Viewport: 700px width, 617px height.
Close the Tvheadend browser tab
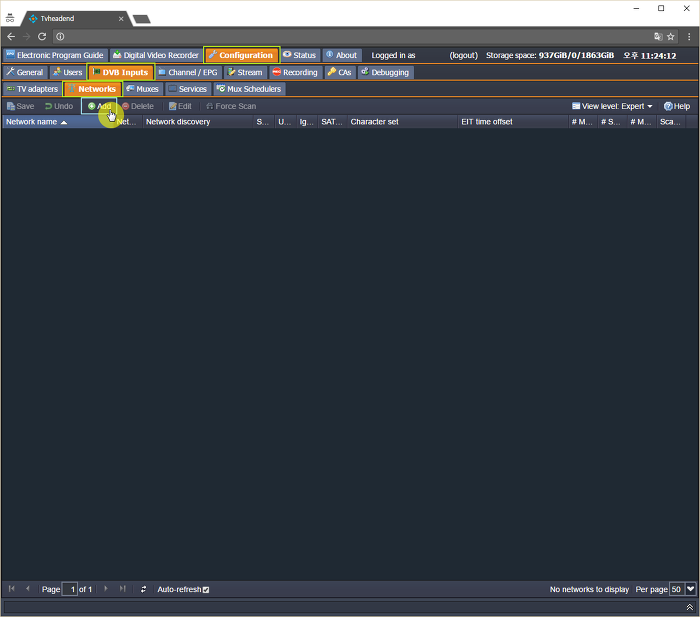[x=121, y=19]
